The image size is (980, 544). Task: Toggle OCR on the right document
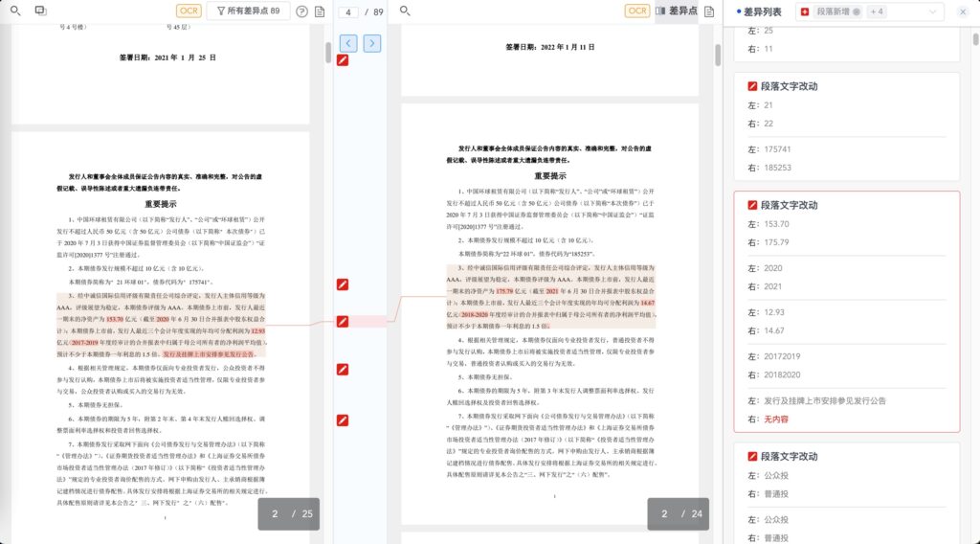[636, 11]
